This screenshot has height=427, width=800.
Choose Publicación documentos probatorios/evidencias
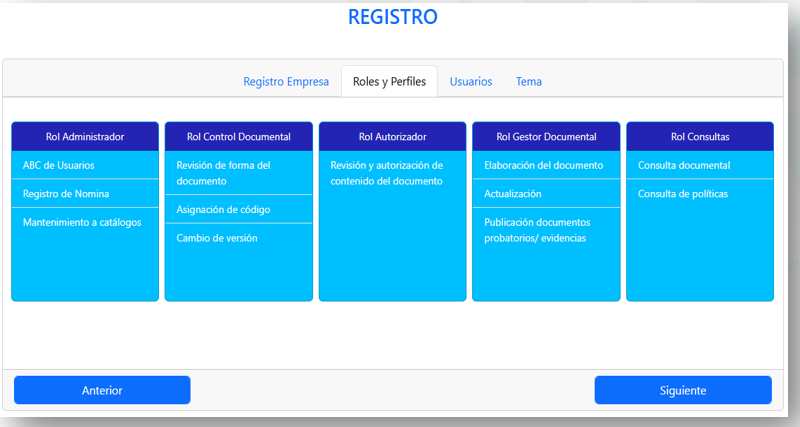[537, 230]
